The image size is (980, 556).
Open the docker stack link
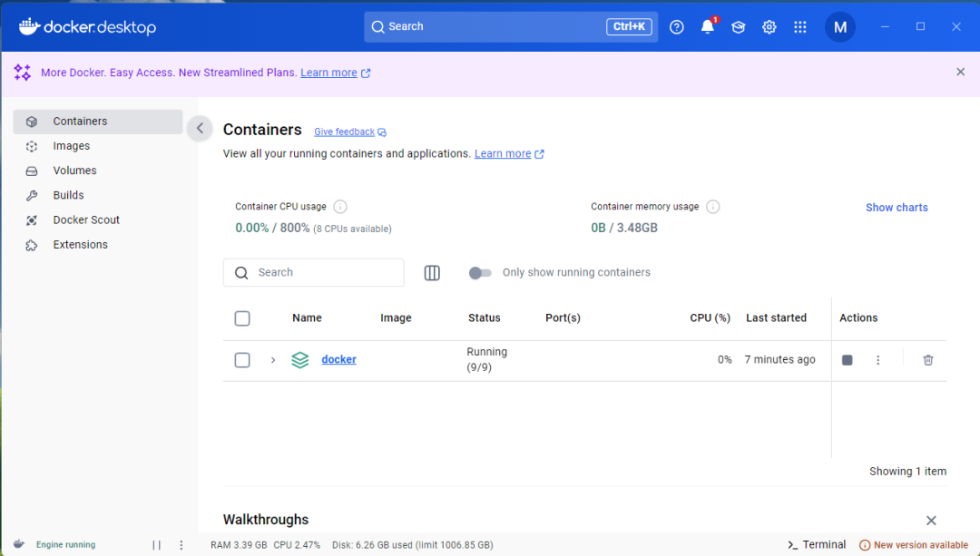click(338, 359)
